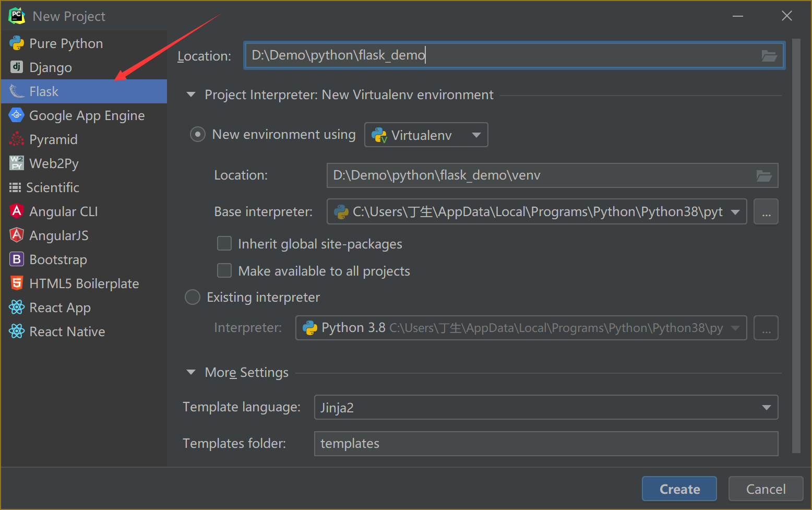Image resolution: width=812 pixels, height=510 pixels.
Task: Select the Existing interpreter radio button
Action: pos(193,297)
